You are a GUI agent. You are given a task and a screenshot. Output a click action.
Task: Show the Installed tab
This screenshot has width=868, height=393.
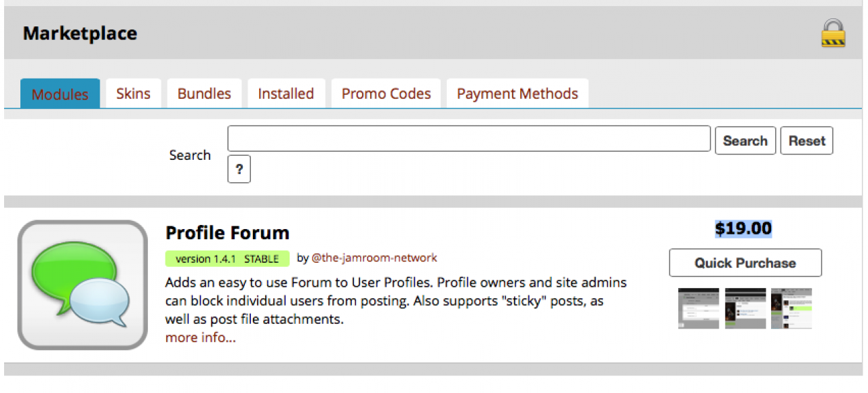(x=285, y=94)
